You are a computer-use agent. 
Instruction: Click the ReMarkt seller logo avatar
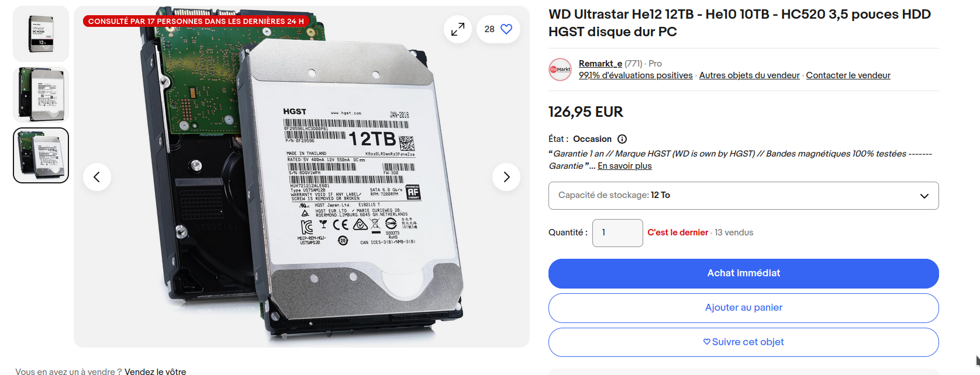pos(560,70)
